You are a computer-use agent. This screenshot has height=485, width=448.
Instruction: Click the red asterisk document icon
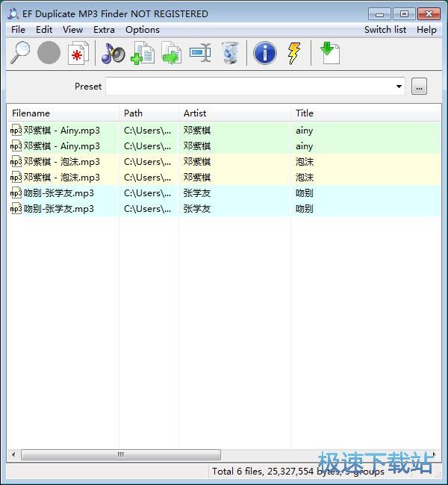point(78,53)
